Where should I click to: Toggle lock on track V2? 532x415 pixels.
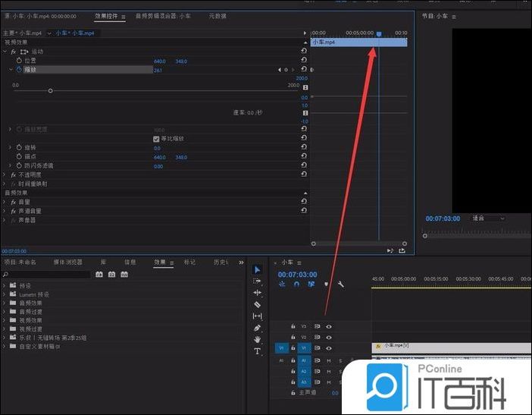pos(293,337)
